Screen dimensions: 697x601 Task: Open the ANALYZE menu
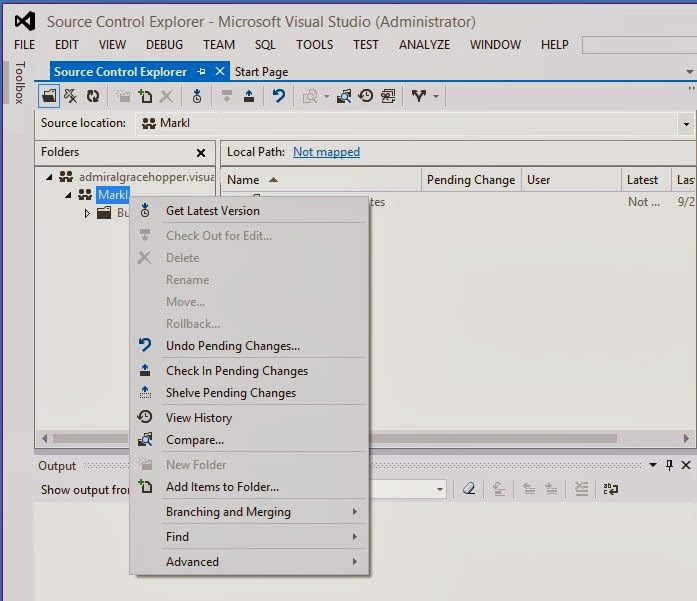click(425, 45)
